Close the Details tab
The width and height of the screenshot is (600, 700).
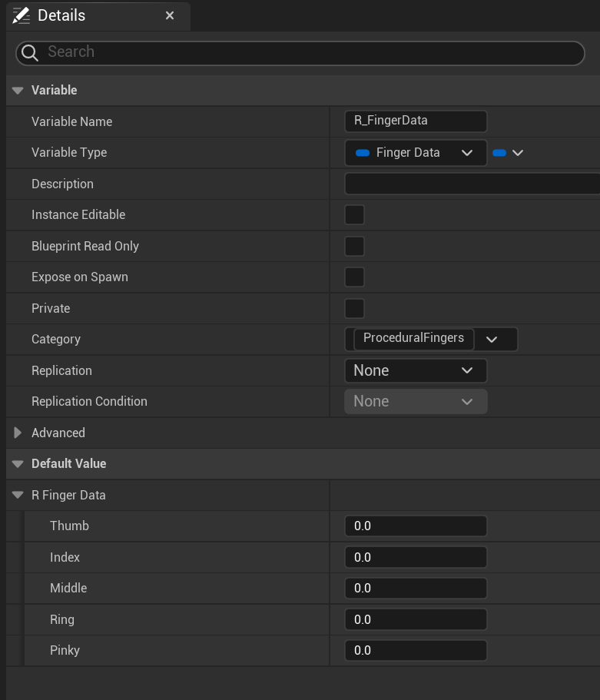coord(170,15)
